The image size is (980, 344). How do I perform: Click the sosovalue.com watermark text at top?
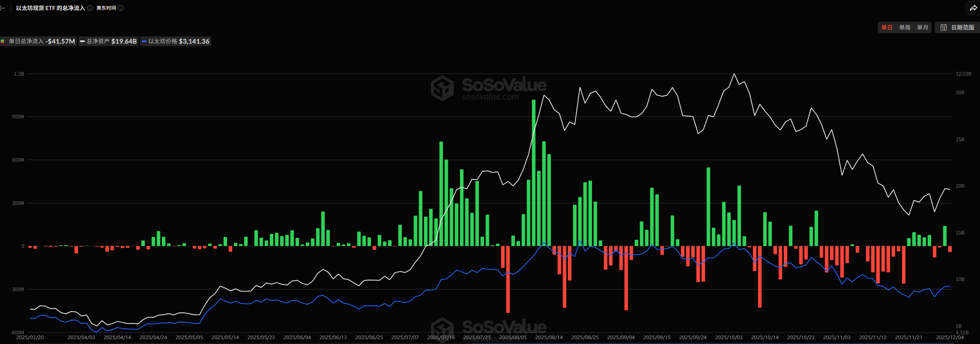coord(491,97)
